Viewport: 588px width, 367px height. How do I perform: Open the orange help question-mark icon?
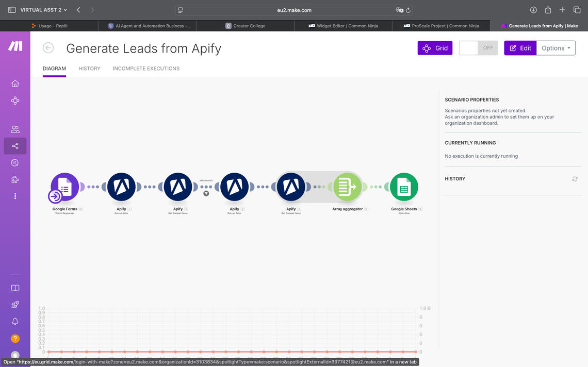15,339
